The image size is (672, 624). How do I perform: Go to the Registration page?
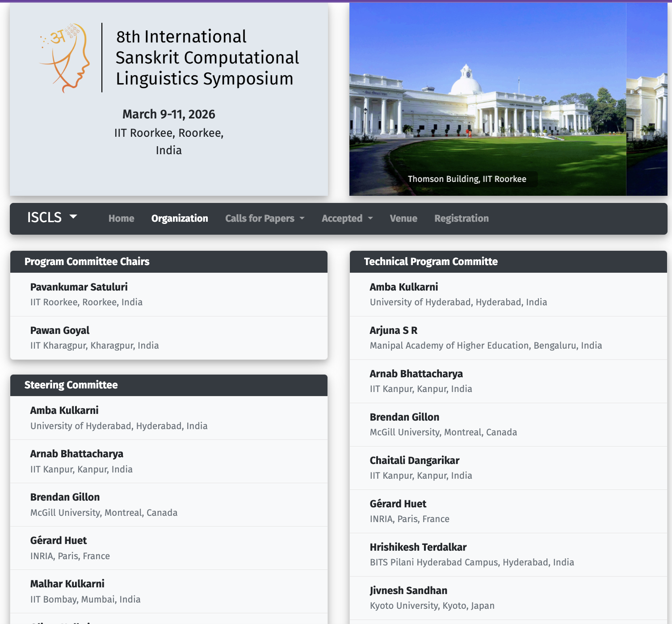462,219
